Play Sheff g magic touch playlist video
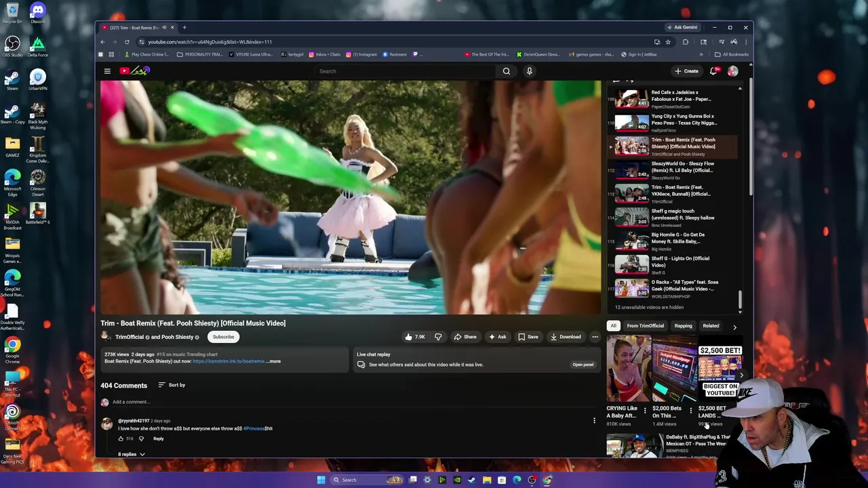 coord(671,218)
